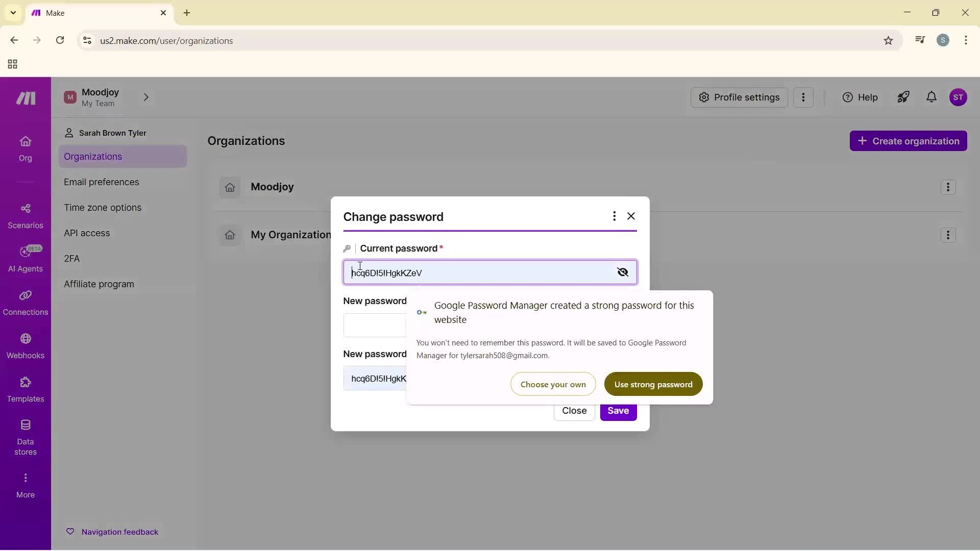Open the Templates section
Viewport: 980px width, 551px height.
tap(25, 389)
